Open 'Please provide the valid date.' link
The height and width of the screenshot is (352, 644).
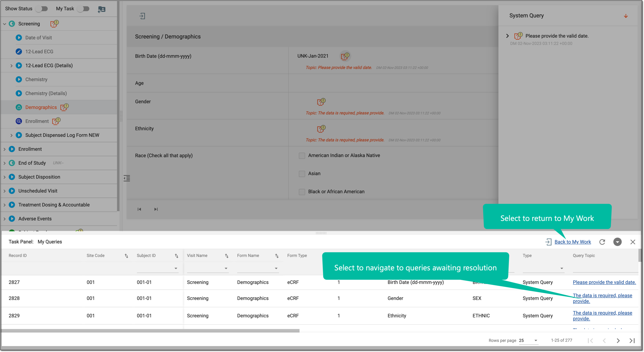604,282
